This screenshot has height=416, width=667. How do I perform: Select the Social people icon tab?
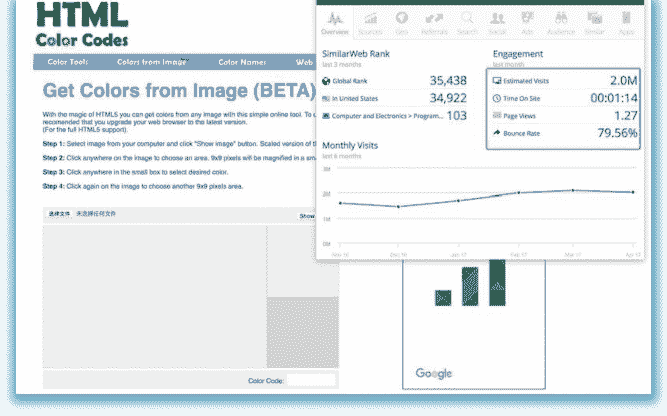(x=498, y=22)
